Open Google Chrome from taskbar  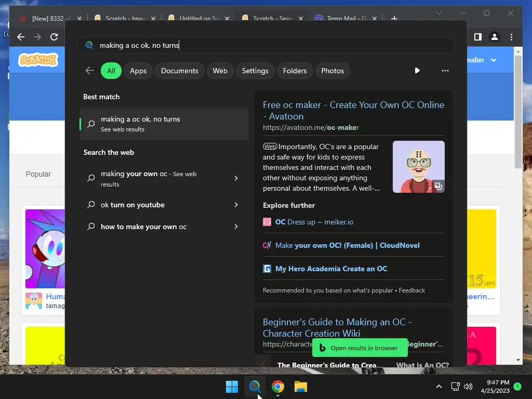tap(277, 387)
